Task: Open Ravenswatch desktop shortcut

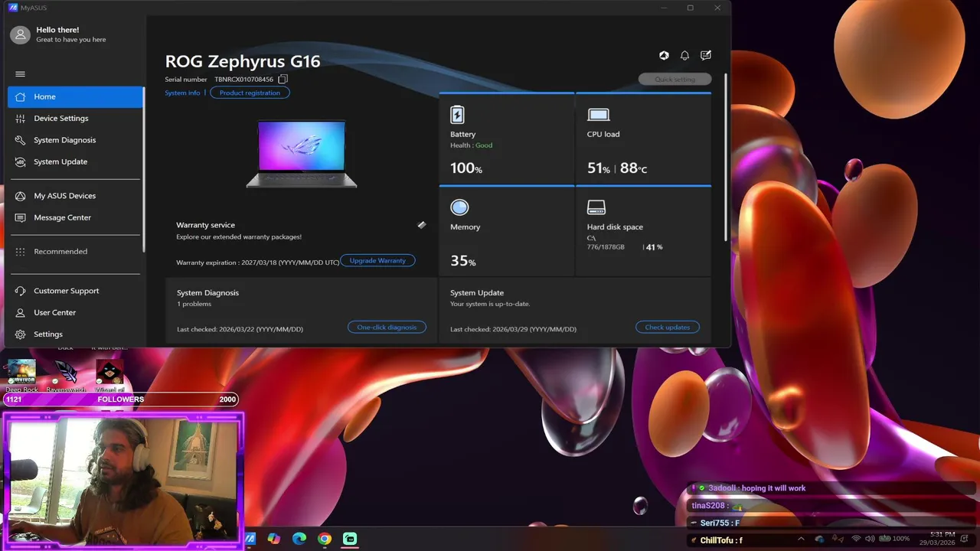Action: point(66,375)
